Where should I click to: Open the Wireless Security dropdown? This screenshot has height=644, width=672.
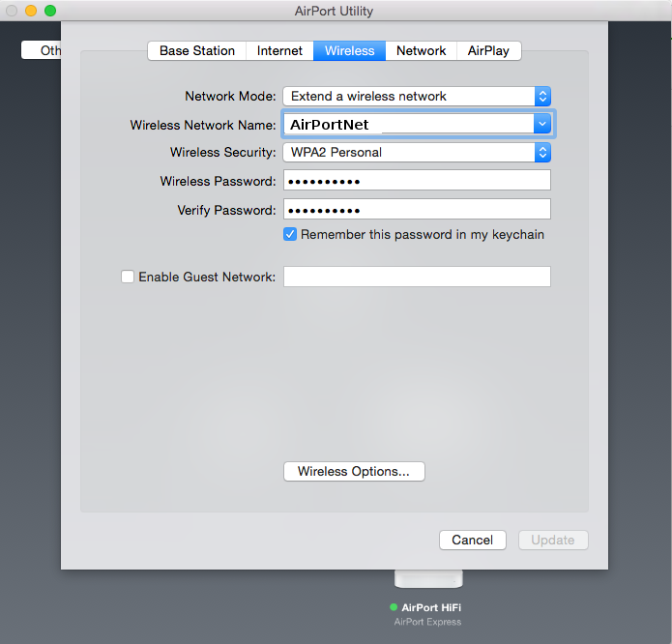coord(417,153)
